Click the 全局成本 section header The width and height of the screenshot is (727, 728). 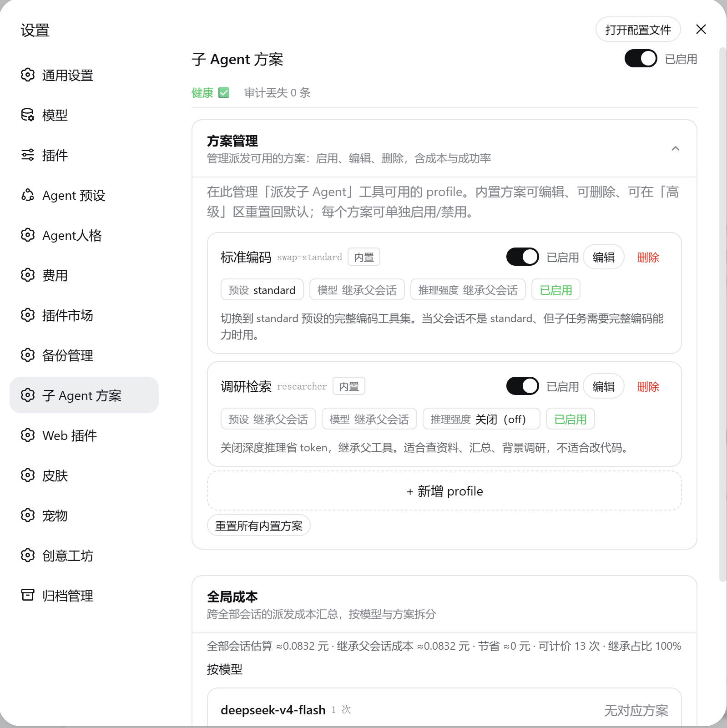(x=444, y=605)
